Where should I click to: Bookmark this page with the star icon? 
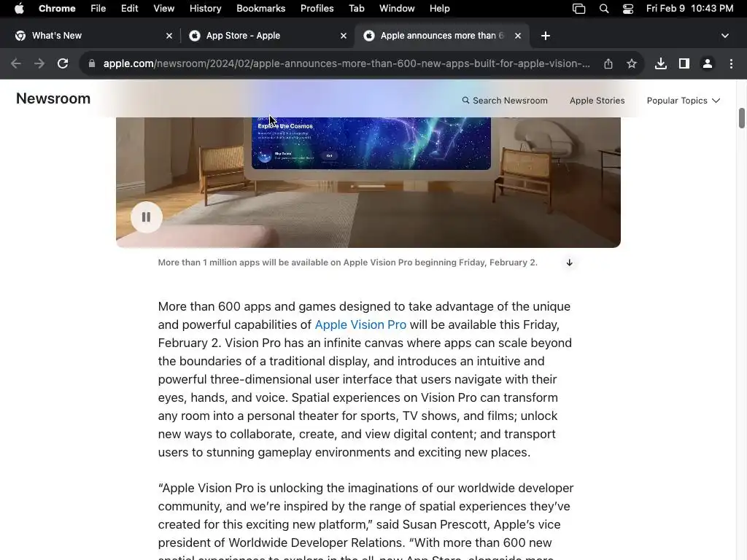(x=632, y=63)
